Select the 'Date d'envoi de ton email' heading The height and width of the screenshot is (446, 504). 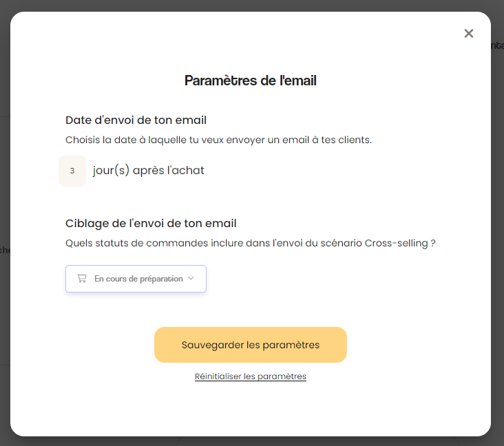[x=136, y=120]
